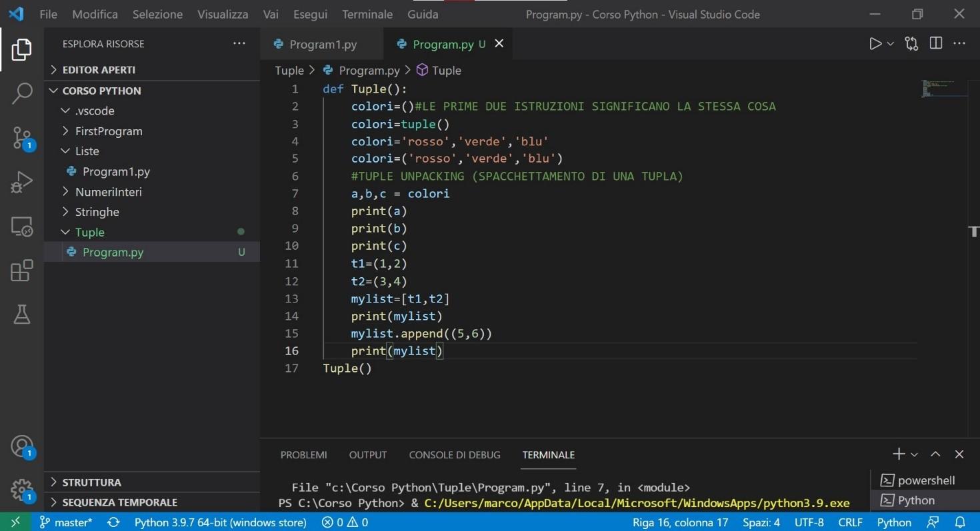Open the Modifica menu
This screenshot has width=980, height=531.
click(x=95, y=14)
